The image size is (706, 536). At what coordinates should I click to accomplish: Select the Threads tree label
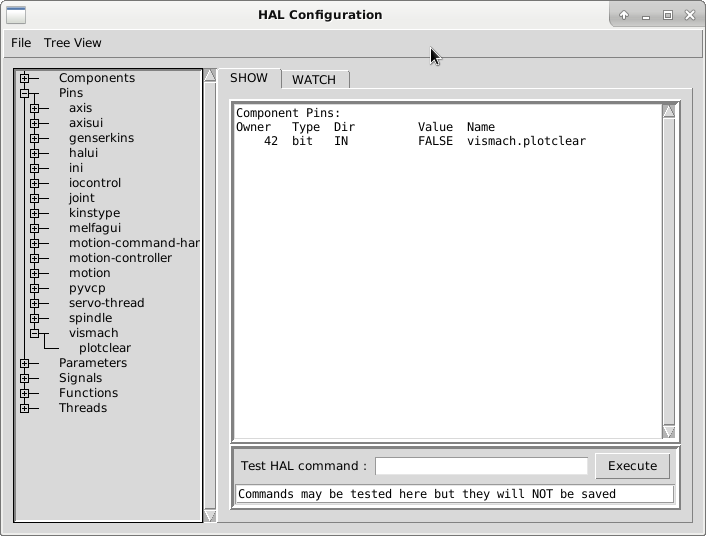click(x=83, y=408)
